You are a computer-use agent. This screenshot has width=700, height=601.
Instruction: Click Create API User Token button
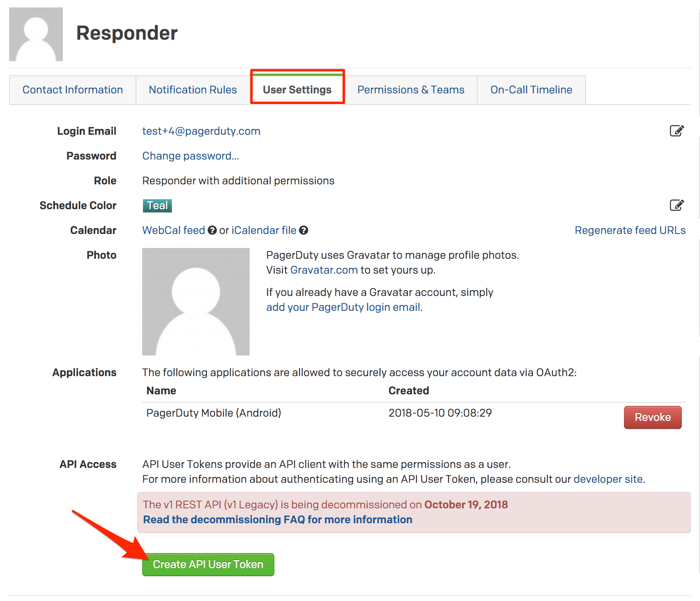click(x=208, y=564)
